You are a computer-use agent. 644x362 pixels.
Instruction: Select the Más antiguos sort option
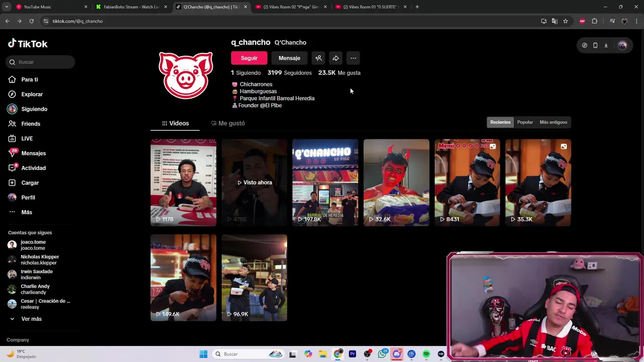pyautogui.click(x=553, y=122)
